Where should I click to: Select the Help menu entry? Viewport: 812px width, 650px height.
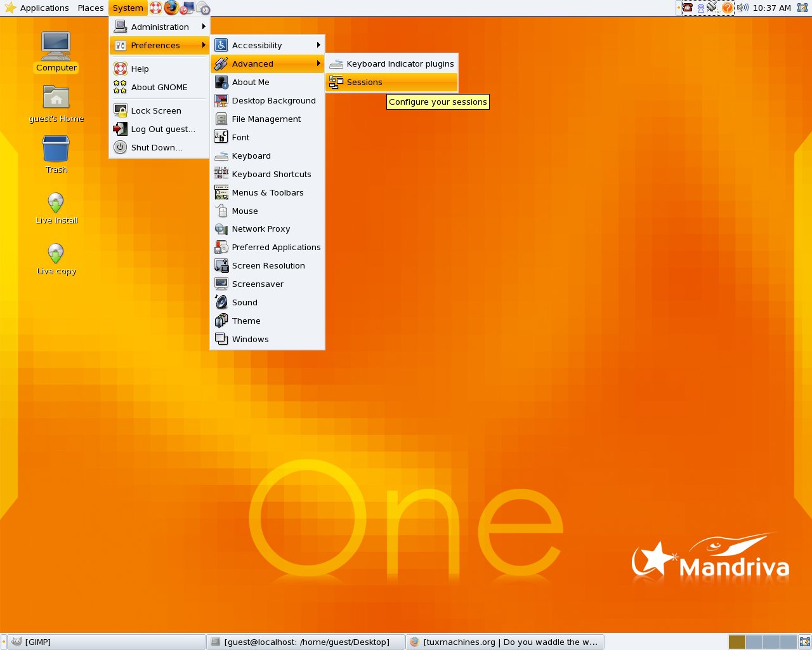tap(159, 69)
